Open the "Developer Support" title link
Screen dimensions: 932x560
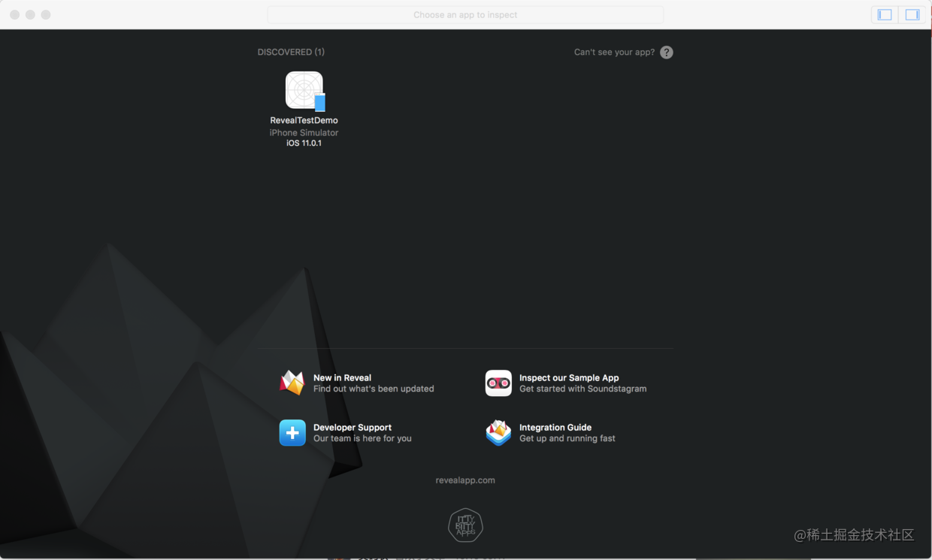coord(353,428)
